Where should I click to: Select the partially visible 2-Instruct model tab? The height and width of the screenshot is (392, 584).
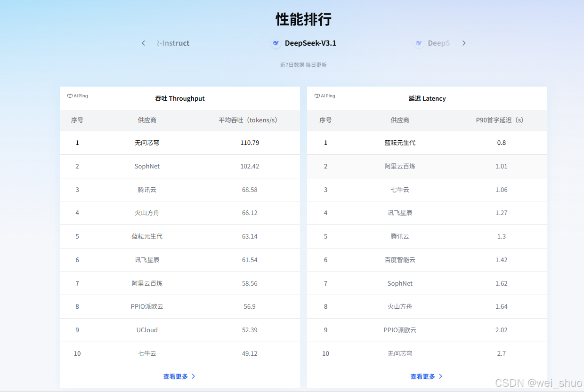click(x=173, y=43)
